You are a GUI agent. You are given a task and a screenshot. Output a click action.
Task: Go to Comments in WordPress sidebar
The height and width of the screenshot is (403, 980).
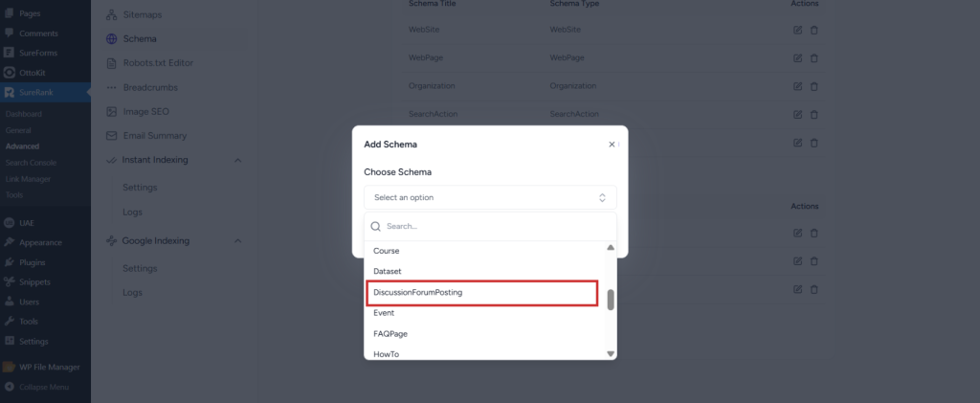click(x=38, y=34)
